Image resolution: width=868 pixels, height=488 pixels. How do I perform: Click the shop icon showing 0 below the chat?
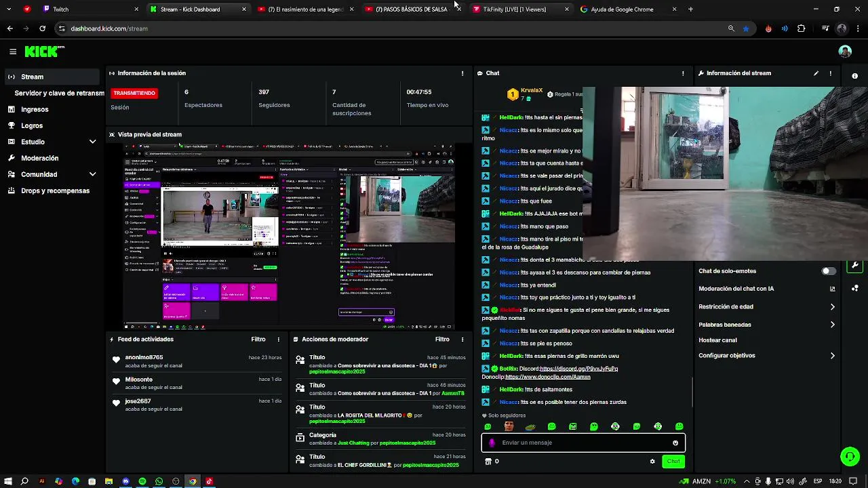click(x=488, y=462)
